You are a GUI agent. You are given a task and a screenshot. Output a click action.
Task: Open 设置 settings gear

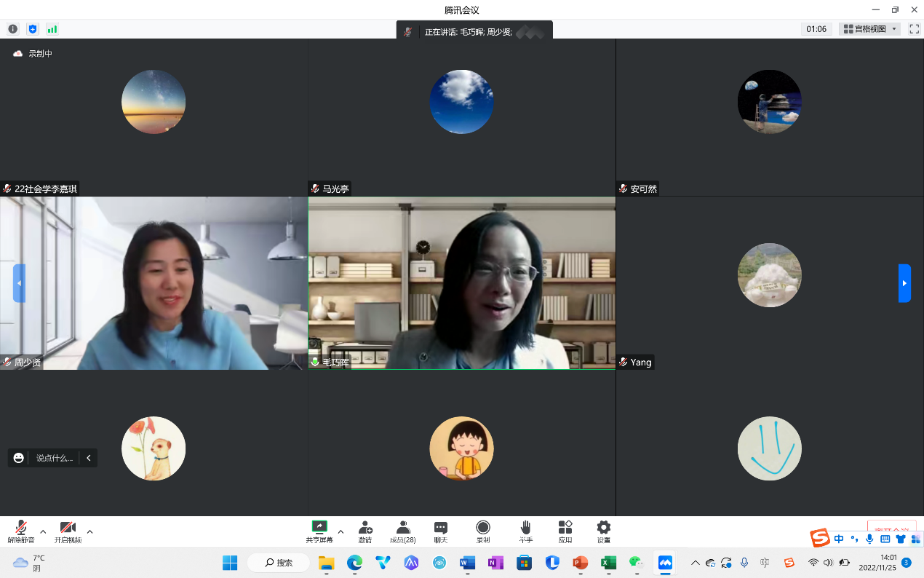tap(603, 531)
